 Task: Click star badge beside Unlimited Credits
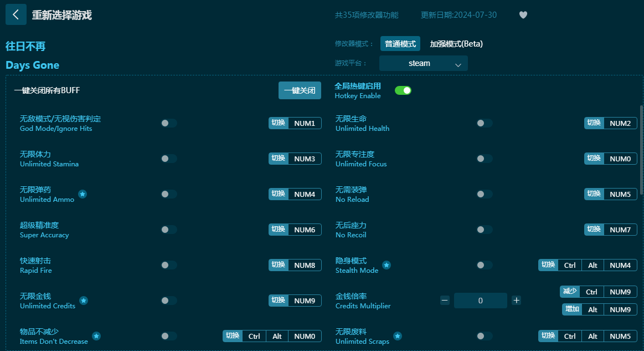click(84, 301)
